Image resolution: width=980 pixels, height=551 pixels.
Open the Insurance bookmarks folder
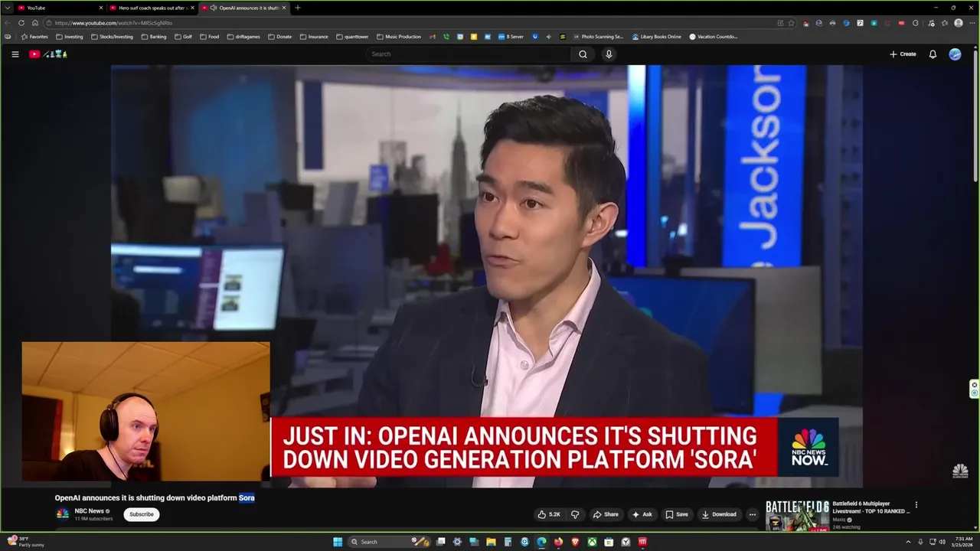(313, 37)
